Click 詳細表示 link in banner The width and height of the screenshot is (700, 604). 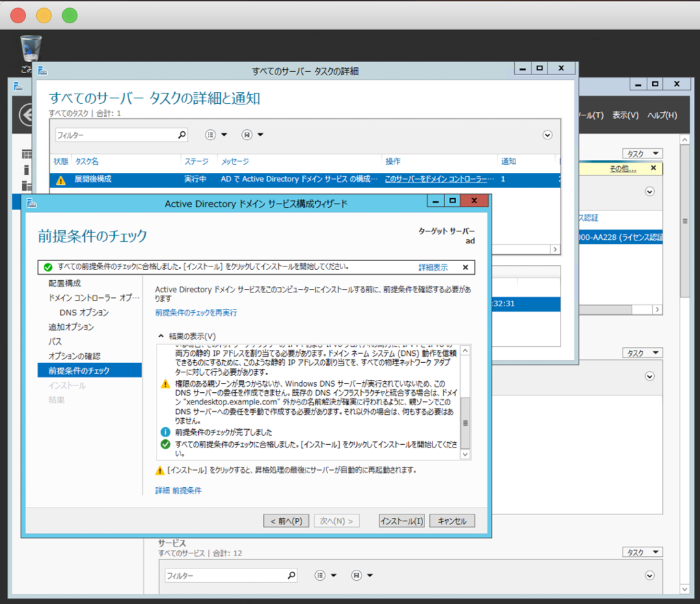tap(433, 267)
